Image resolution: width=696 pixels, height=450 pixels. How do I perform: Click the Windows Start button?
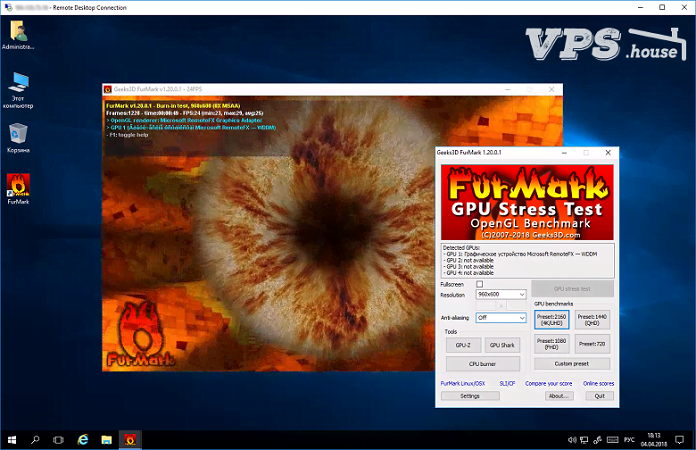pyautogui.click(x=11, y=438)
